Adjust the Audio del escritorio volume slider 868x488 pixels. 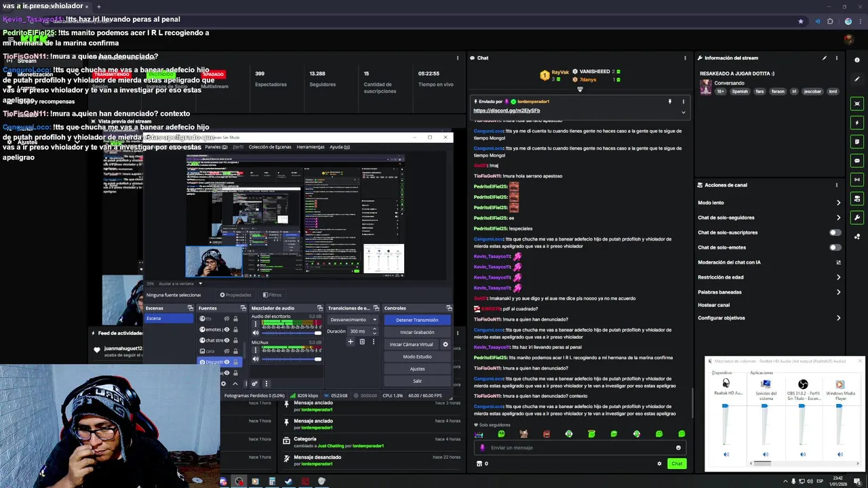(x=292, y=333)
